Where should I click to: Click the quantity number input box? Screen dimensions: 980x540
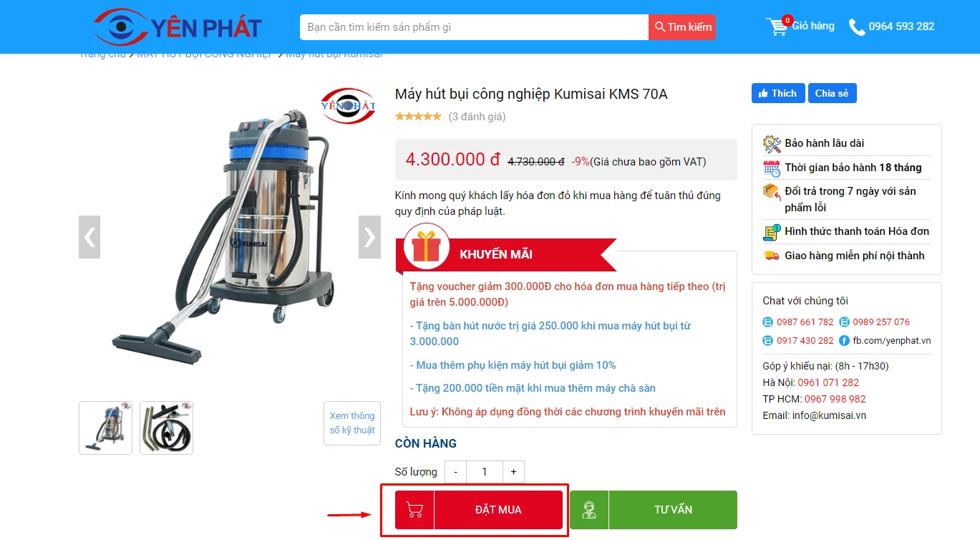point(485,472)
